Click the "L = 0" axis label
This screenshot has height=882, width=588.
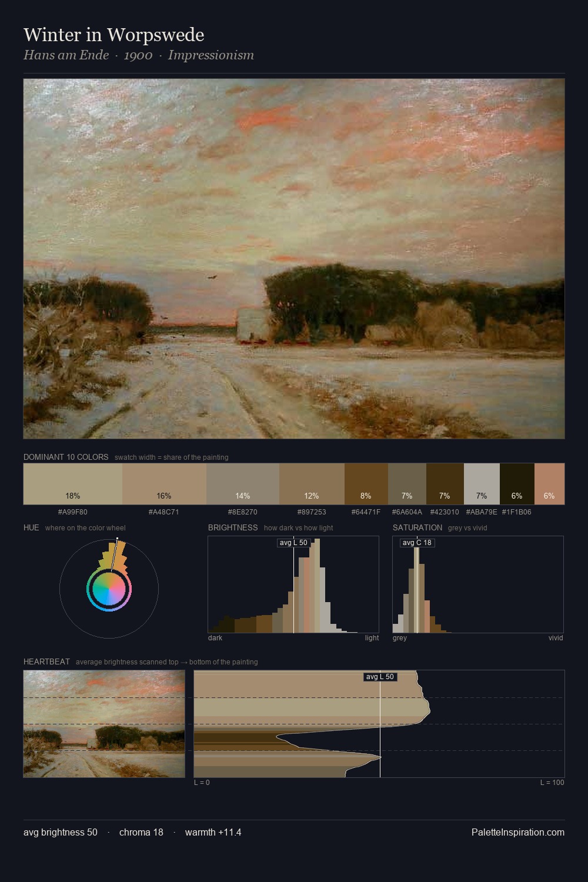pos(202,783)
